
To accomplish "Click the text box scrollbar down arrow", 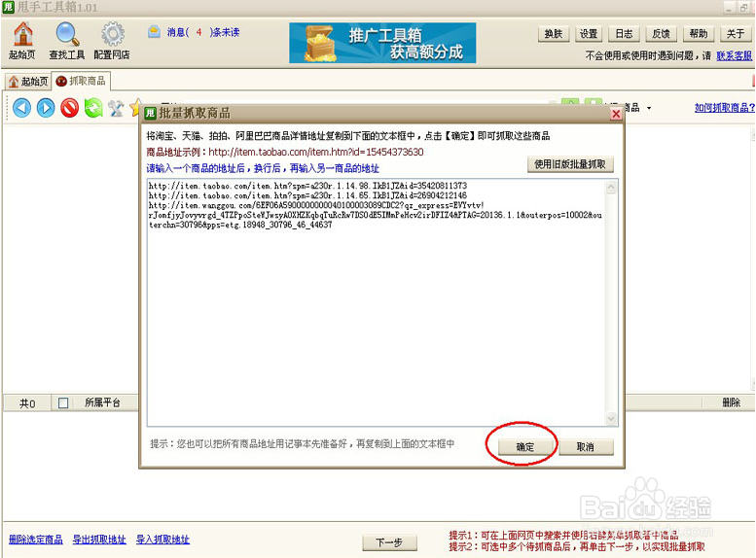I will click(611, 419).
